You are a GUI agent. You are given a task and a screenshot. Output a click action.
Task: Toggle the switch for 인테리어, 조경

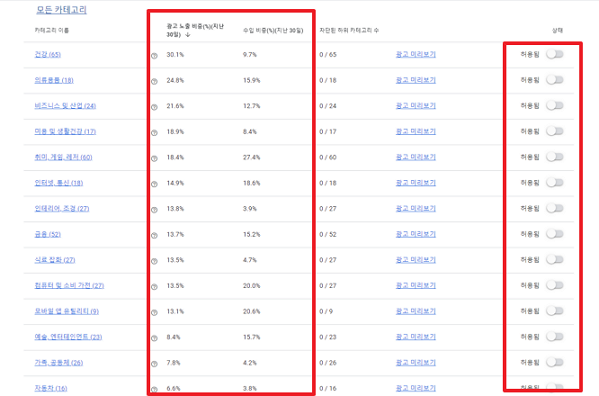coord(555,208)
